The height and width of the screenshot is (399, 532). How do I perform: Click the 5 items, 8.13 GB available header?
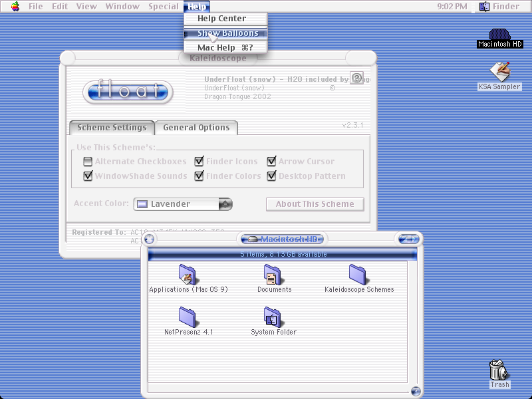pyautogui.click(x=283, y=254)
